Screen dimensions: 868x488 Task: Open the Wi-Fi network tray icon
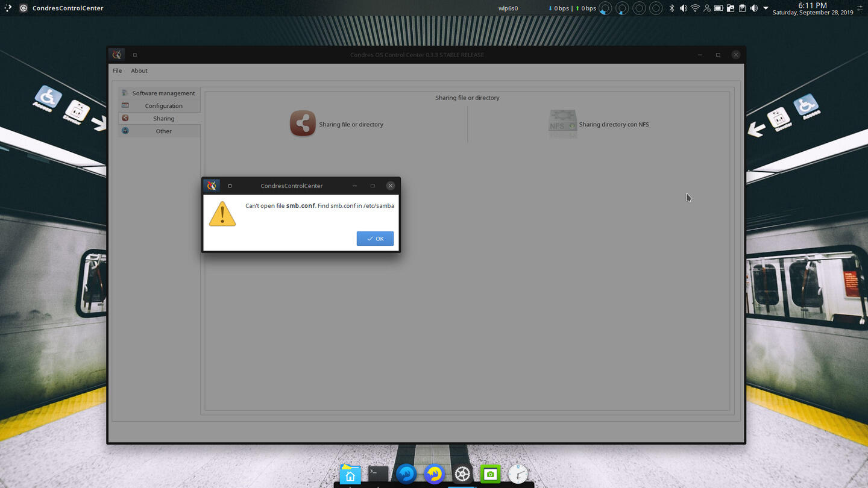click(695, 8)
